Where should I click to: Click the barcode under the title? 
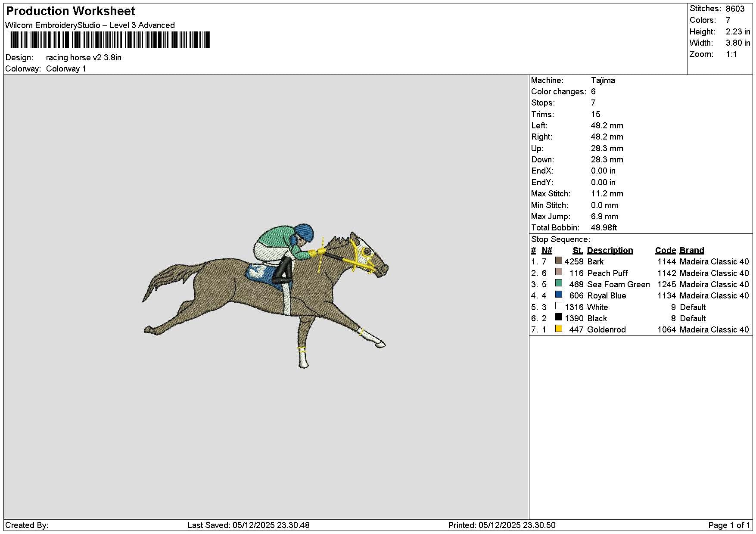coord(109,40)
